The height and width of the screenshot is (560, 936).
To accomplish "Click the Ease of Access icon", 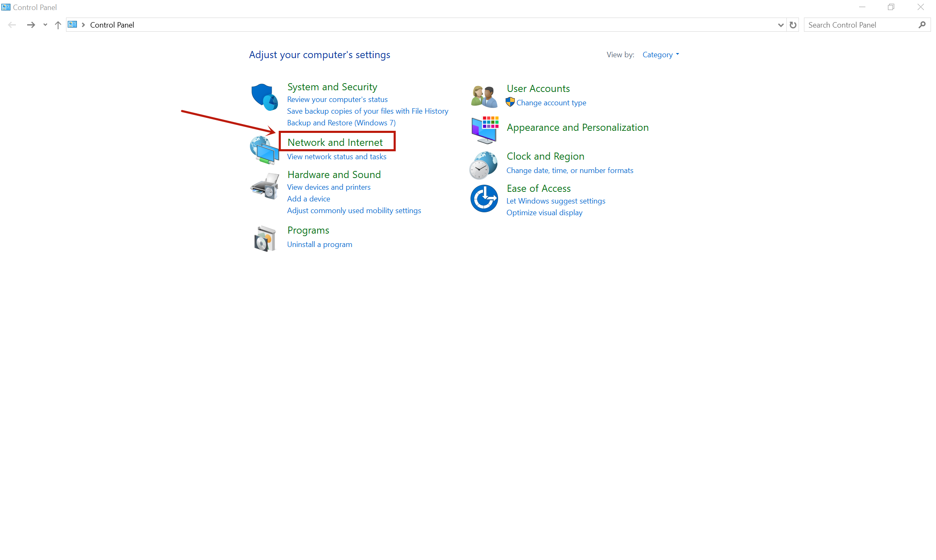I will tap(484, 199).
